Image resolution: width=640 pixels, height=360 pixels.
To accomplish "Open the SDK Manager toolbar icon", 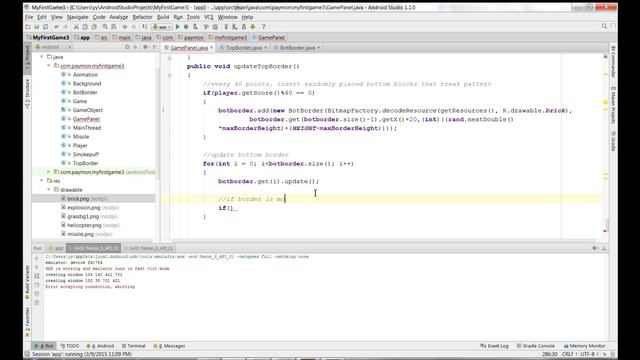I will pyautogui.click(x=244, y=27).
